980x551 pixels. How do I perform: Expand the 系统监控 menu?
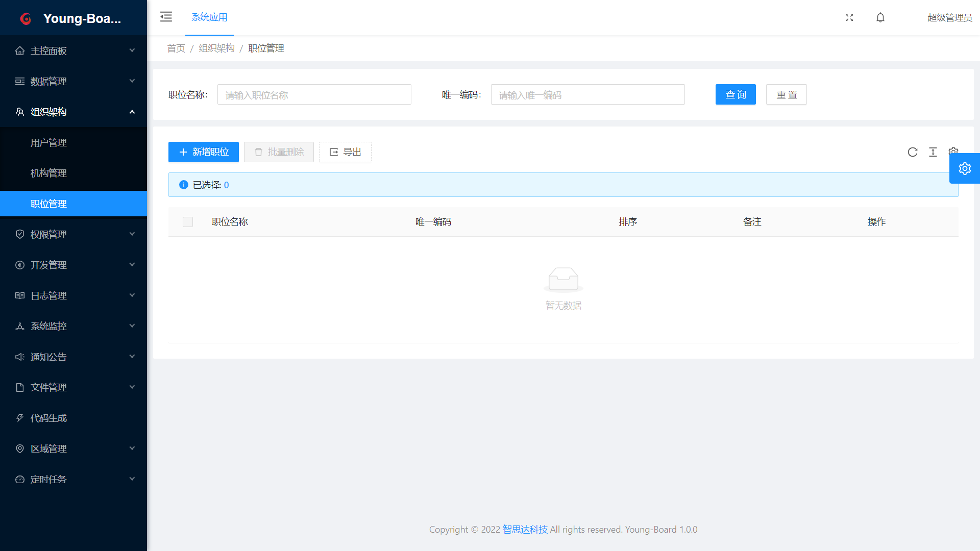click(73, 326)
